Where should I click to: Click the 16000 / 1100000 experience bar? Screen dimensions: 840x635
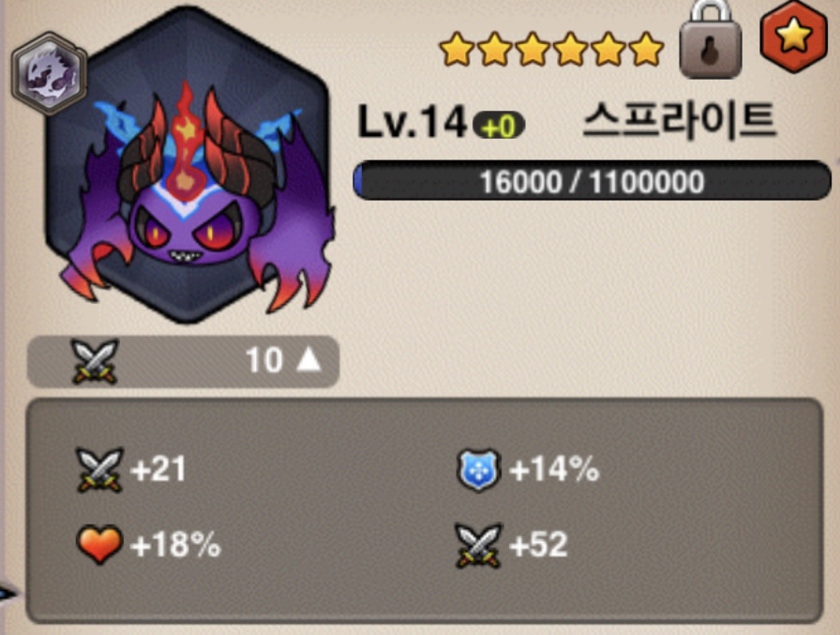[592, 181]
